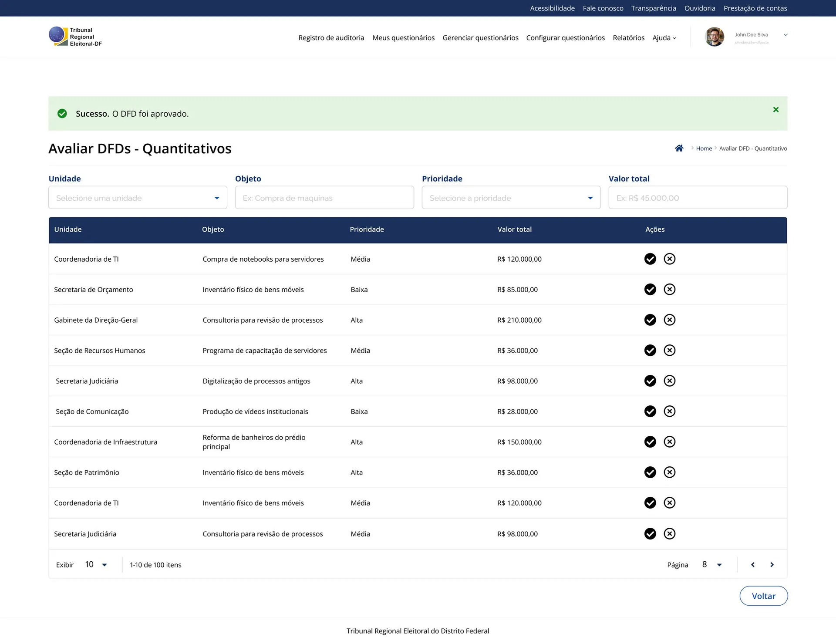Expand the John Doe Silva user menu

coord(785,35)
